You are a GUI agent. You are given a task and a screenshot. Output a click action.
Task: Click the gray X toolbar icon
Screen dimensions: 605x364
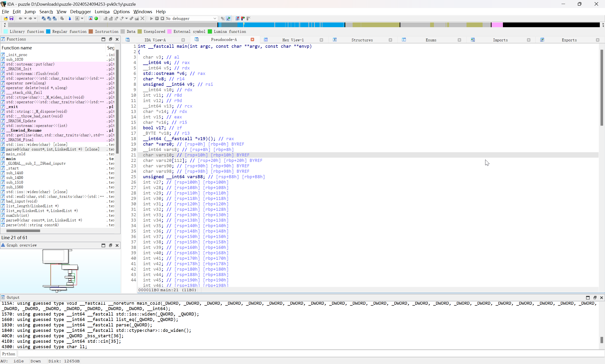(143, 18)
